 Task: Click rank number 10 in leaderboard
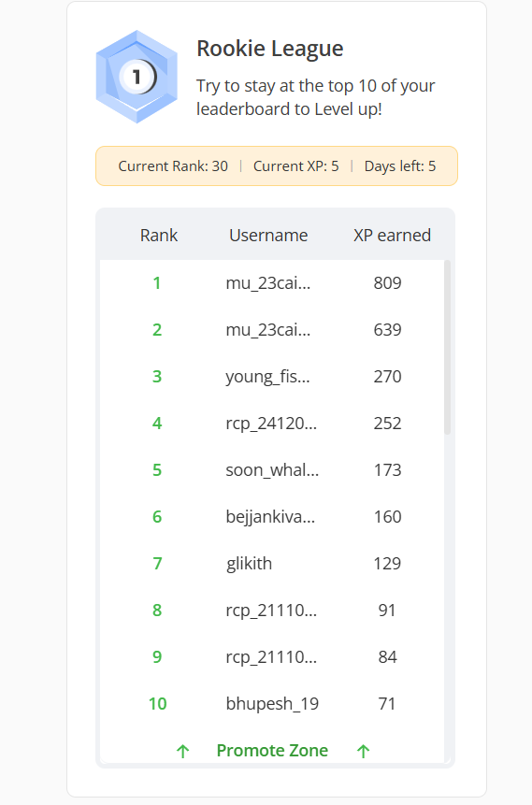[x=158, y=704]
